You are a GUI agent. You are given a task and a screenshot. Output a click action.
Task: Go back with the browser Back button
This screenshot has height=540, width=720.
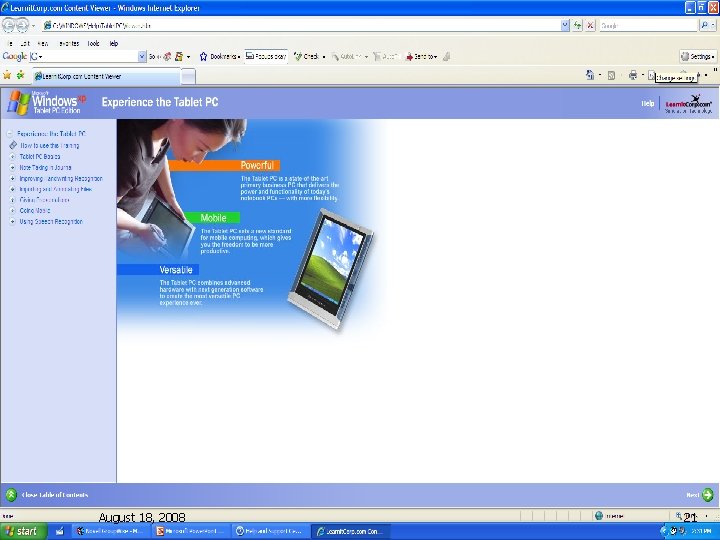pyautogui.click(x=9, y=25)
